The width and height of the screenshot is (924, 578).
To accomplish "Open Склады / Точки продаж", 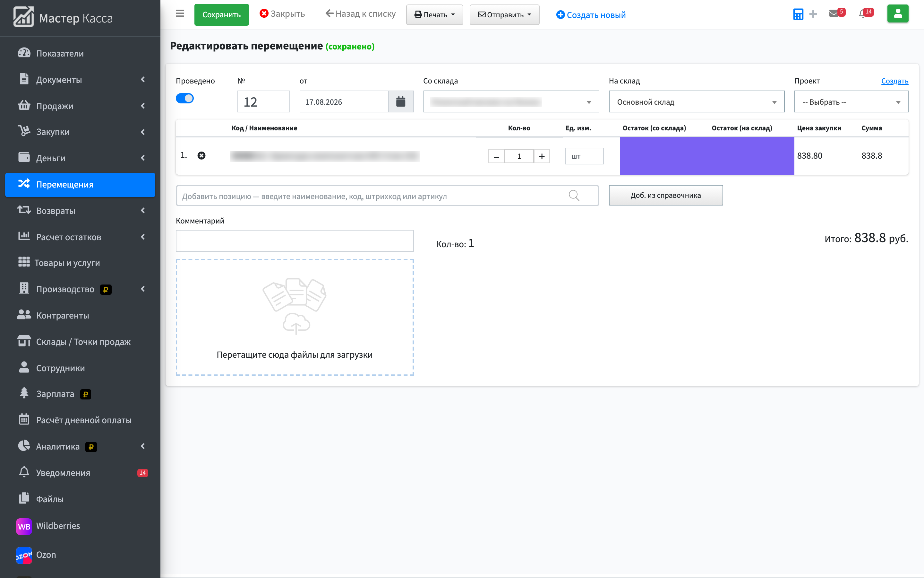I will tap(80, 341).
